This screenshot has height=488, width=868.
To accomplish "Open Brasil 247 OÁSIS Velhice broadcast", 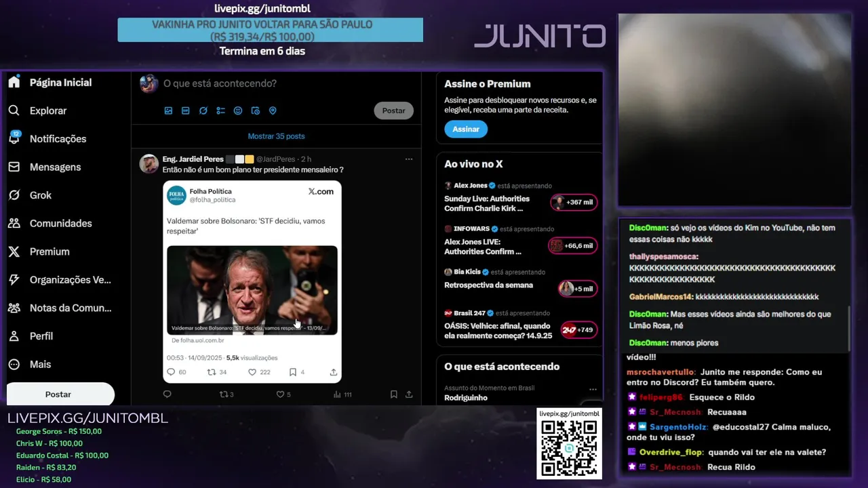I will point(498,331).
